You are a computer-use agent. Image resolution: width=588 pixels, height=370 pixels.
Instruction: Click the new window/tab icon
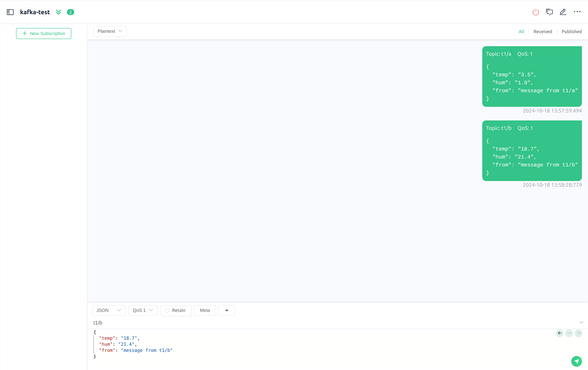550,12
